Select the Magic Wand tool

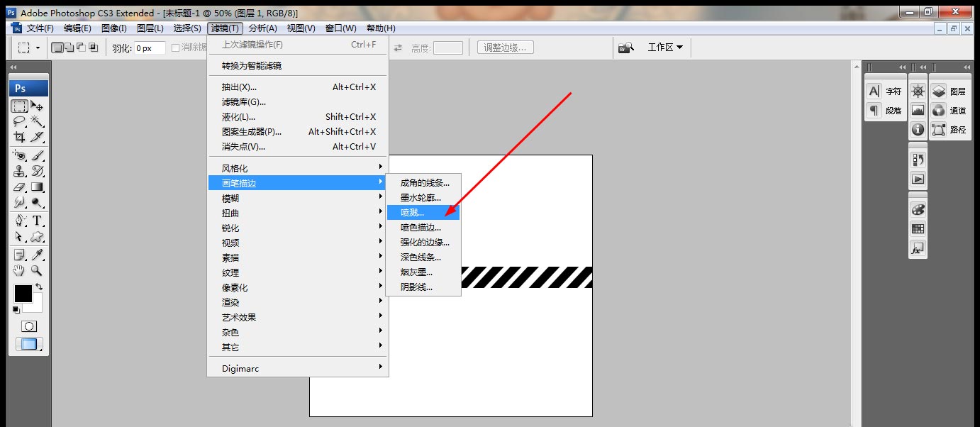[38, 121]
